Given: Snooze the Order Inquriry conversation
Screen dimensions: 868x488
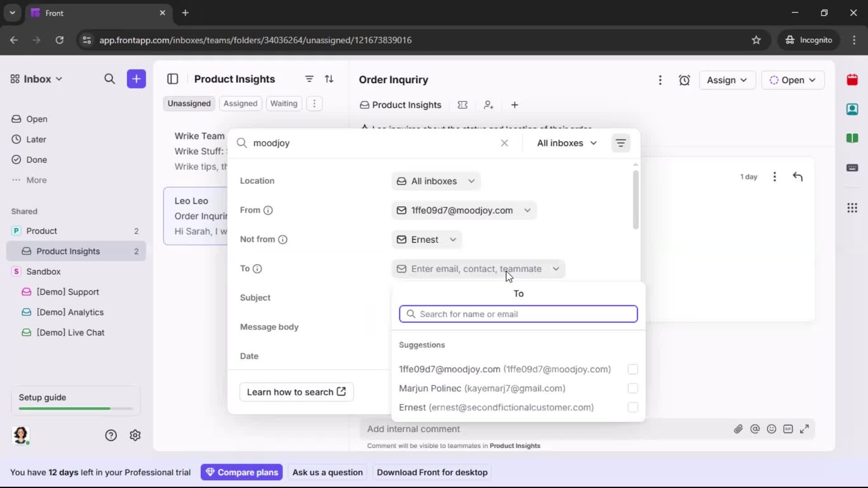Looking at the screenshot, I should (684, 80).
